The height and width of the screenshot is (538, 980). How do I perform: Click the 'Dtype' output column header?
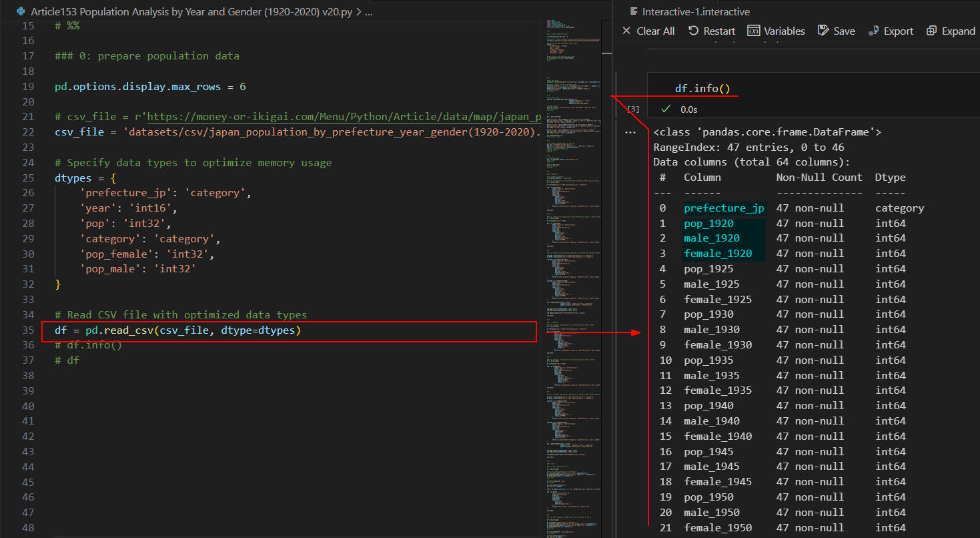tap(891, 178)
